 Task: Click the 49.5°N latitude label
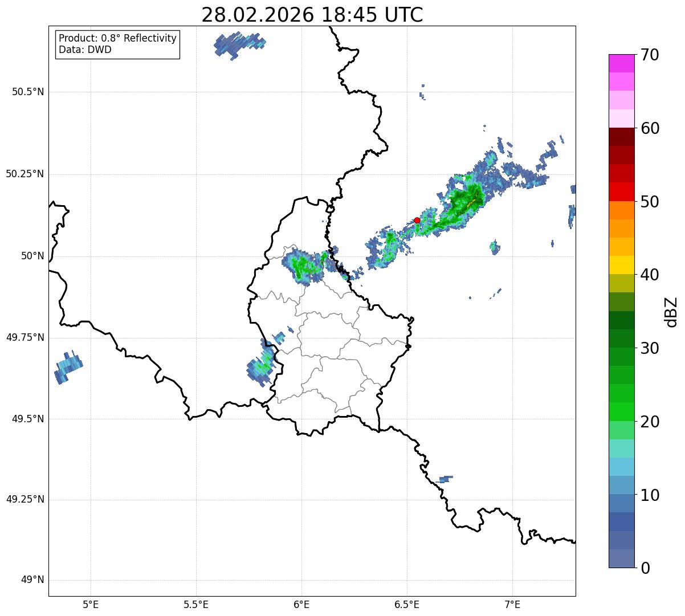[28, 419]
